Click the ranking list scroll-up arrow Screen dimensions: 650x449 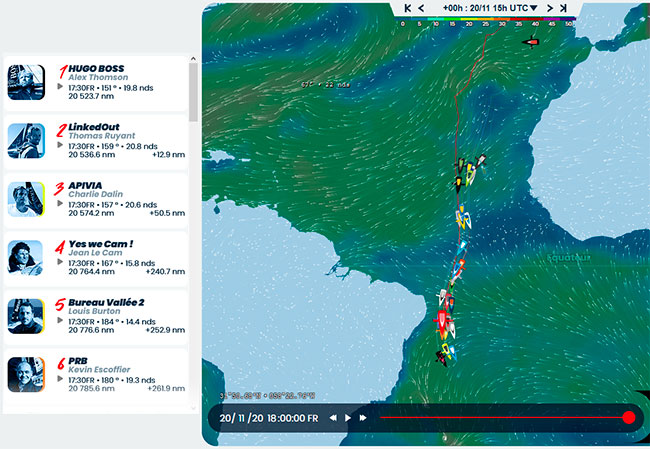(193, 59)
